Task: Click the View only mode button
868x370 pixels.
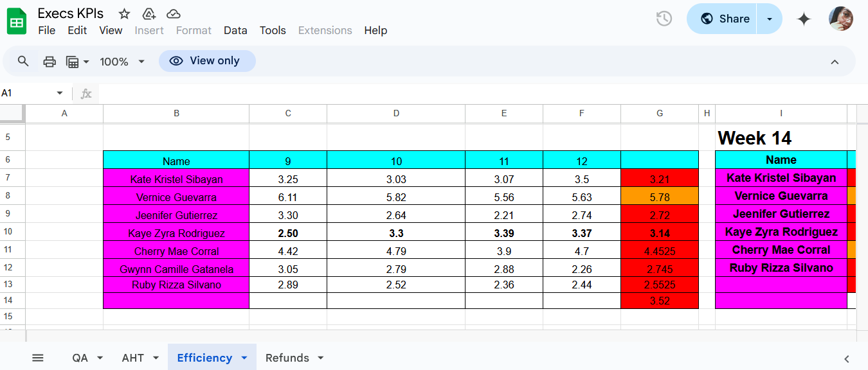Action: (x=207, y=61)
